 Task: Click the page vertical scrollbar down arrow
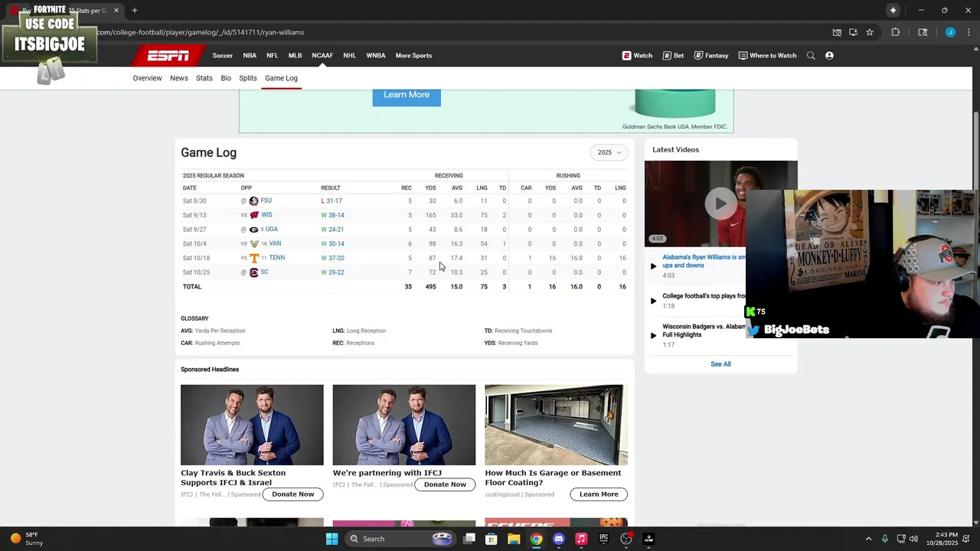pos(976,523)
